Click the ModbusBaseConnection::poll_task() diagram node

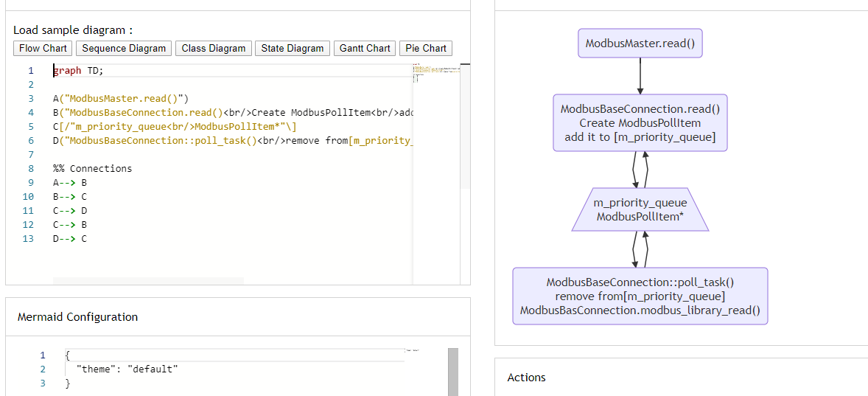(640, 296)
